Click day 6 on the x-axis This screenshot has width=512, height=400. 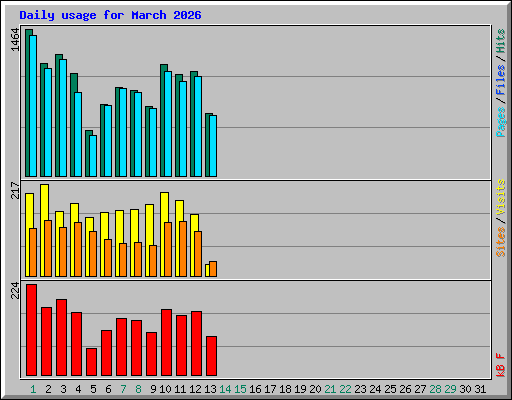[108, 389]
